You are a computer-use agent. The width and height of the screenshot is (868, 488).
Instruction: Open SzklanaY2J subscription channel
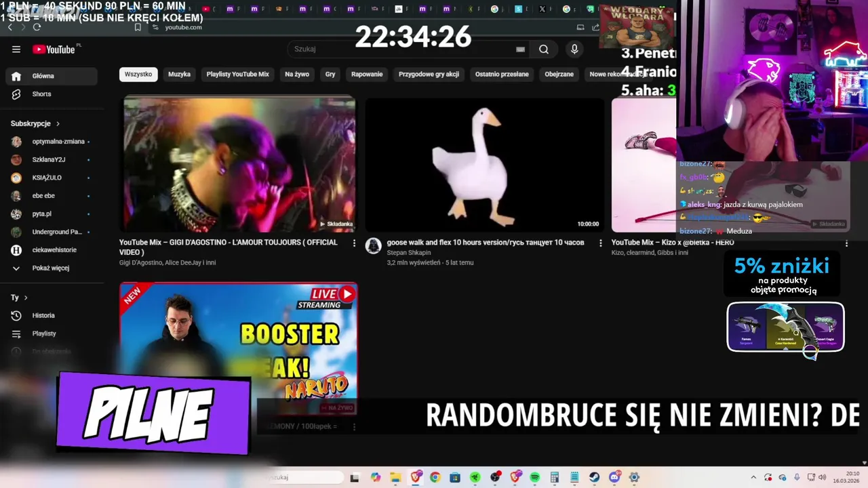(x=52, y=159)
